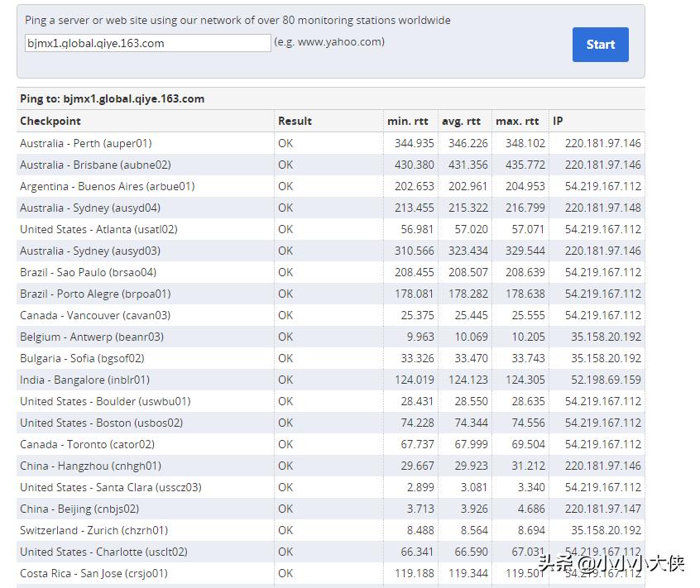Select the Australia - Perth (auper01) row
Screen dimensions: 700x588
[x=86, y=143]
